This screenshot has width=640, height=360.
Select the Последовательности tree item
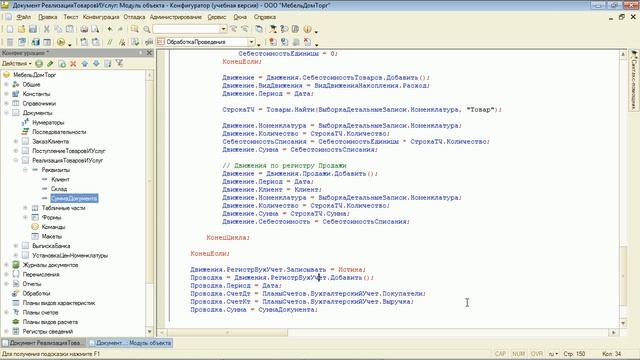(x=59, y=132)
